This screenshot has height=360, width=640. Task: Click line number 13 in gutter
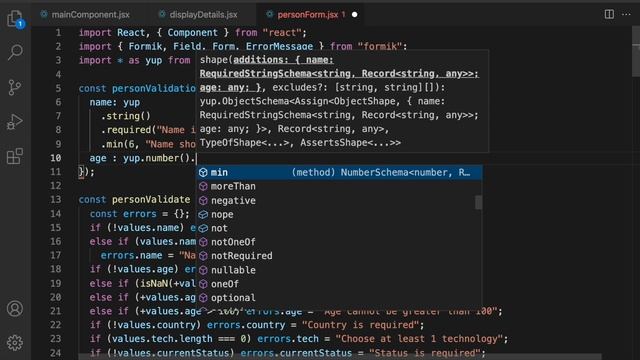click(56, 200)
